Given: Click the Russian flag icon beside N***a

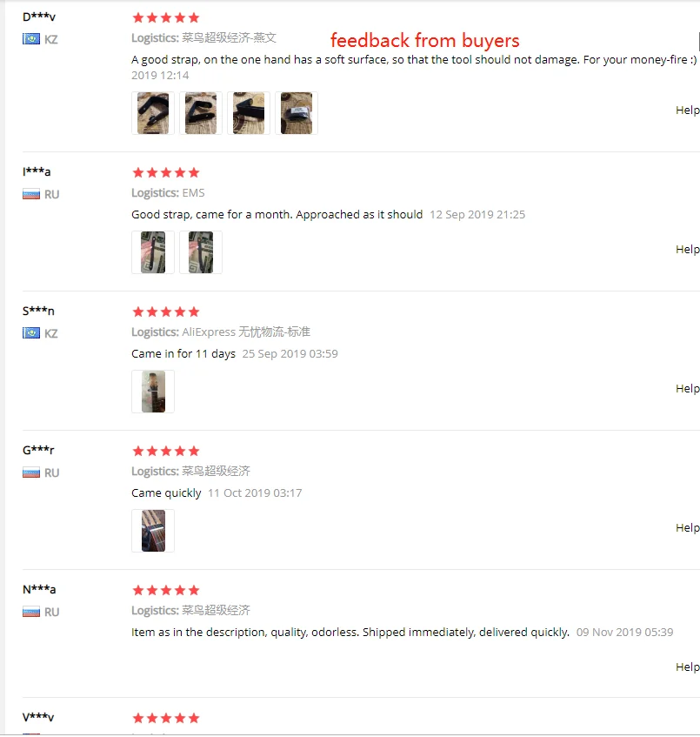Looking at the screenshot, I should click(31, 612).
